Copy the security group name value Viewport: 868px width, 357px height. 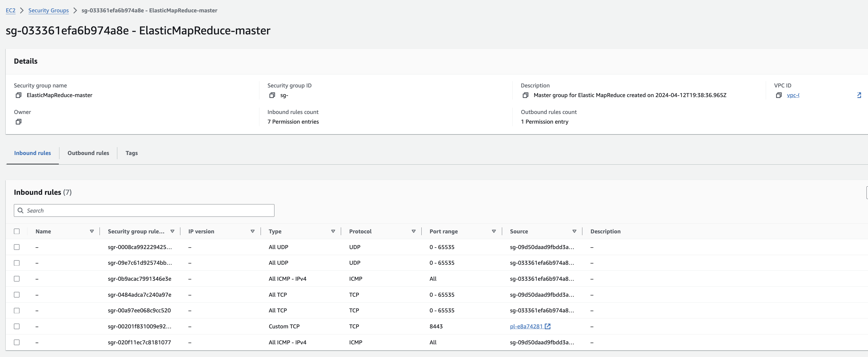(x=18, y=95)
